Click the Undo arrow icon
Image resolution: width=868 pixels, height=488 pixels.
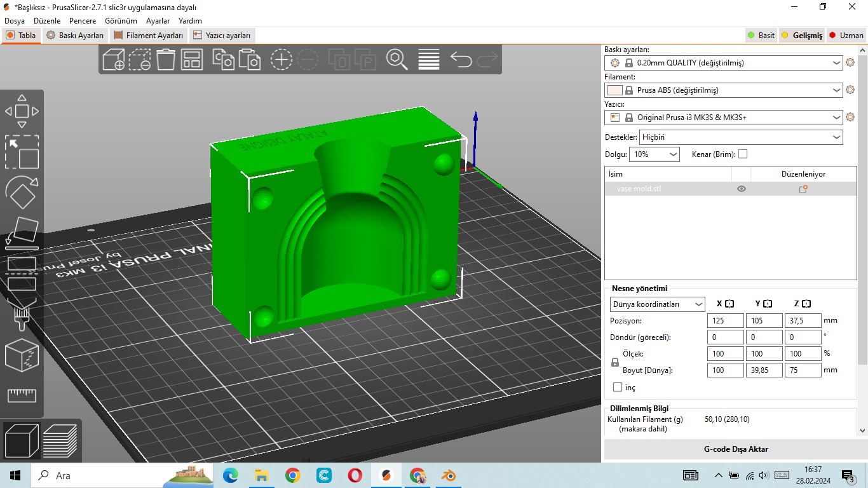pyautogui.click(x=461, y=60)
